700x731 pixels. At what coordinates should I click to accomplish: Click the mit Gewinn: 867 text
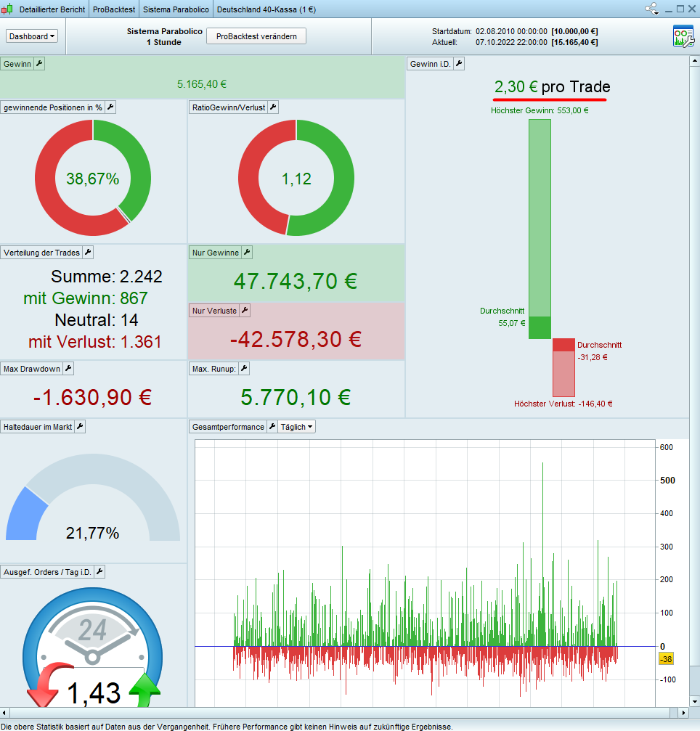(x=86, y=298)
